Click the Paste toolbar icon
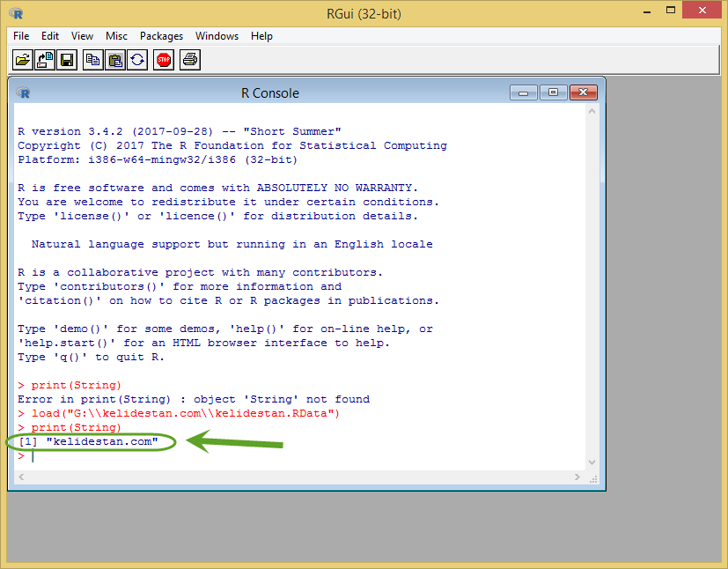 coord(115,60)
